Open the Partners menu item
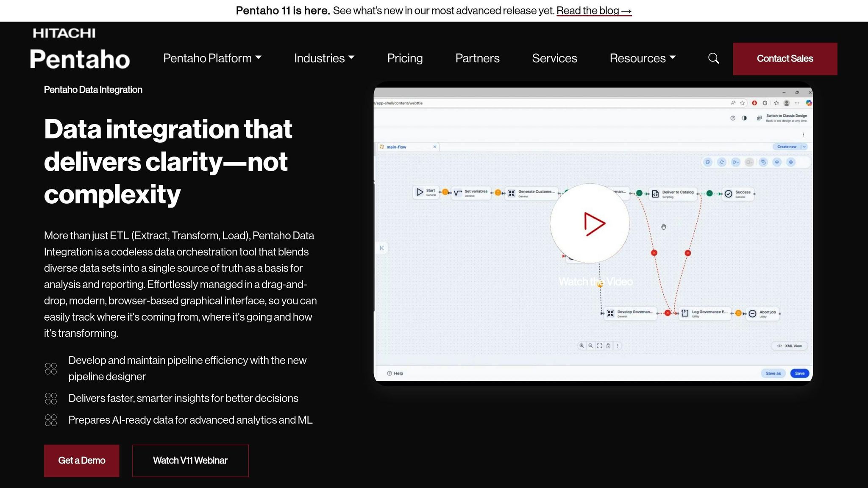Image resolution: width=868 pixels, height=488 pixels. click(x=477, y=58)
